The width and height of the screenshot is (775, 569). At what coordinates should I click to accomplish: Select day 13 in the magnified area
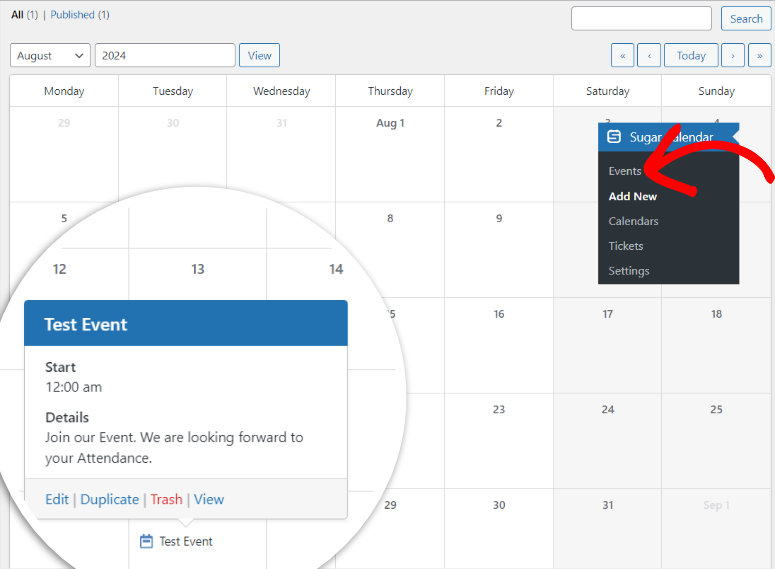tap(198, 269)
